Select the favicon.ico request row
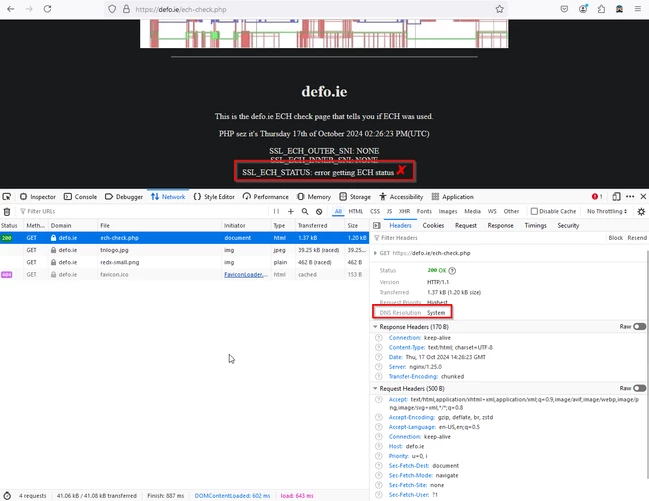Viewport: 649px width, 501px height. tap(184, 275)
